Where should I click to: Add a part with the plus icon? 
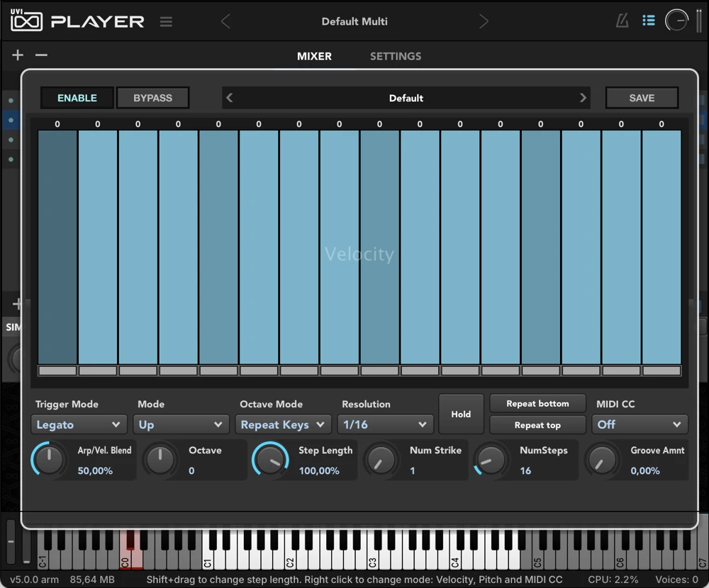click(18, 55)
